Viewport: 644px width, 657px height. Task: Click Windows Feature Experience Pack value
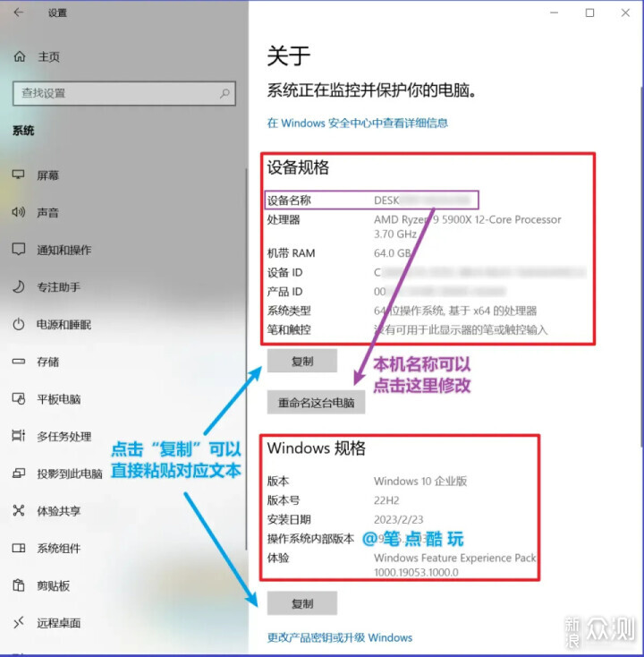pos(454,565)
